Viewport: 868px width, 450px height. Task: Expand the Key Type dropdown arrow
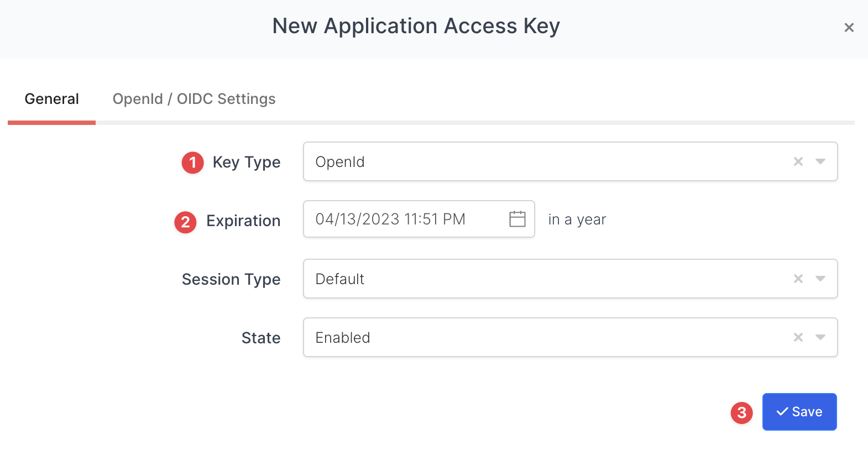pyautogui.click(x=820, y=161)
